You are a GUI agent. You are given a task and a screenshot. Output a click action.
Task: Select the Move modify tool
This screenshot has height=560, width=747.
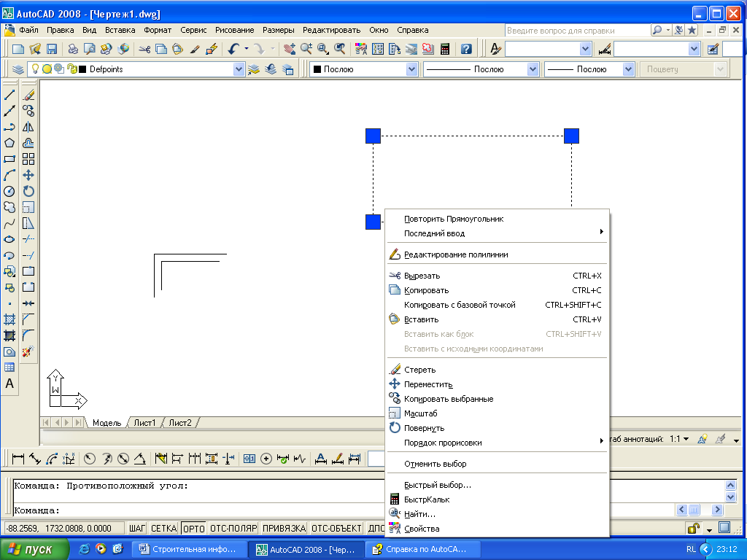(x=28, y=175)
